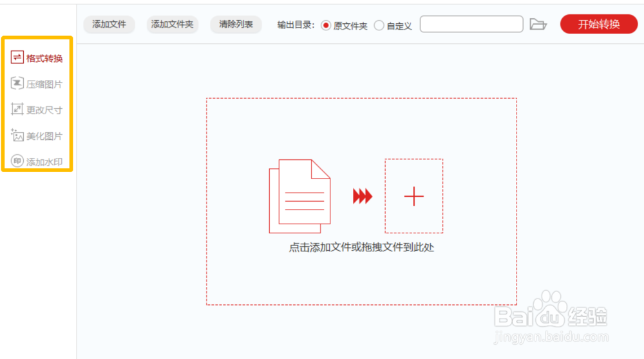The height and width of the screenshot is (359, 644).
Task: Click the red document icon in the drop zone
Action: pyautogui.click(x=300, y=196)
